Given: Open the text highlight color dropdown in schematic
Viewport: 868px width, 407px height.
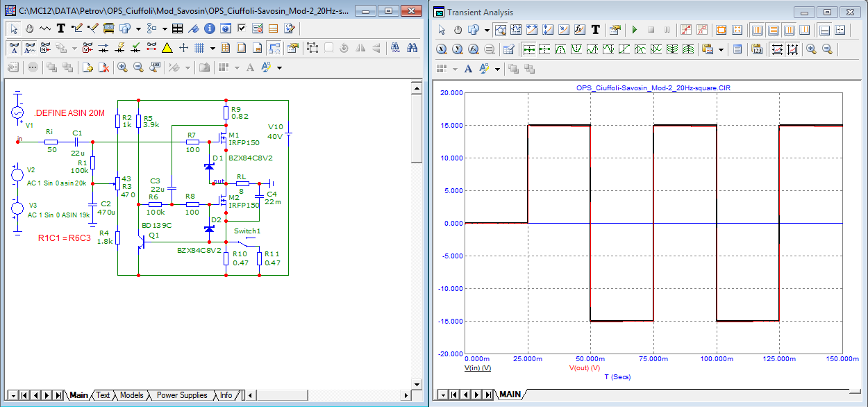Looking at the screenshot, I should tap(280, 67).
